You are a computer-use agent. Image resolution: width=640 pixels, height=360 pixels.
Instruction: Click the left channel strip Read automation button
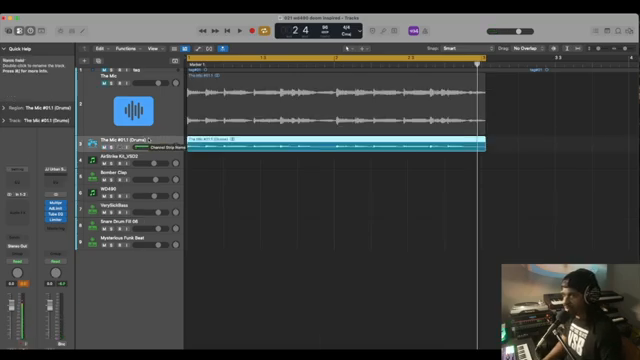point(17,261)
